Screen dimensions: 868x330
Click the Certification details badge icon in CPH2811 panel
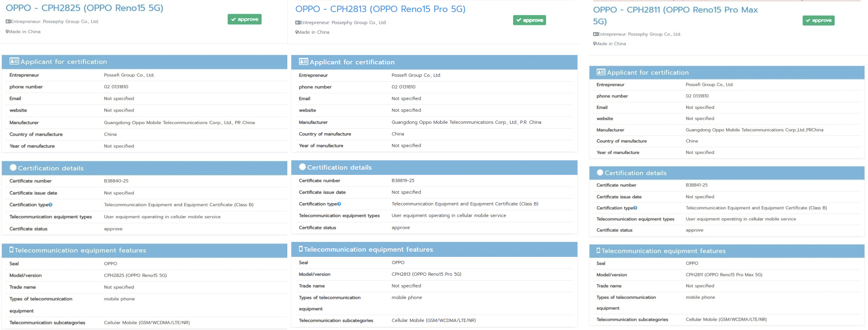[x=600, y=172]
